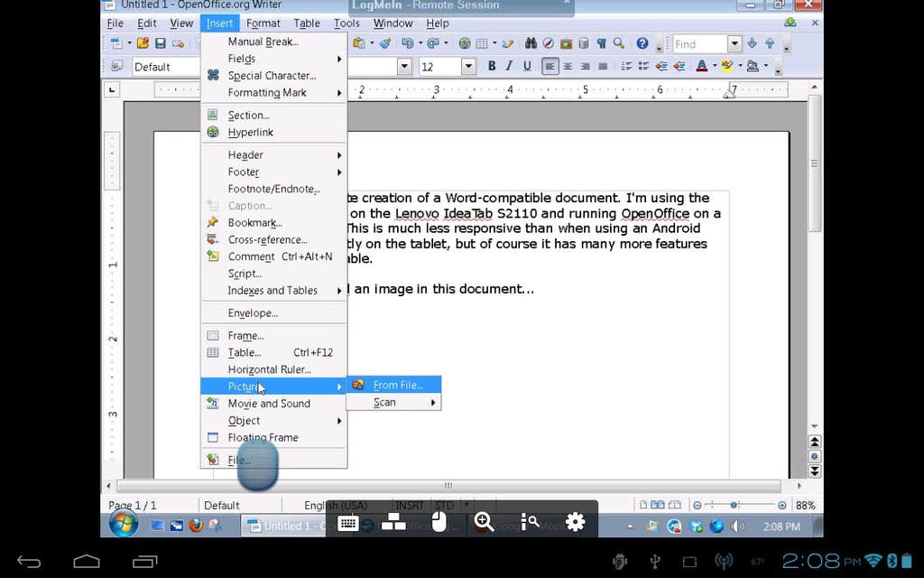Viewport: 924px width, 578px height.
Task: Apply the Background Color
Action: click(x=753, y=66)
